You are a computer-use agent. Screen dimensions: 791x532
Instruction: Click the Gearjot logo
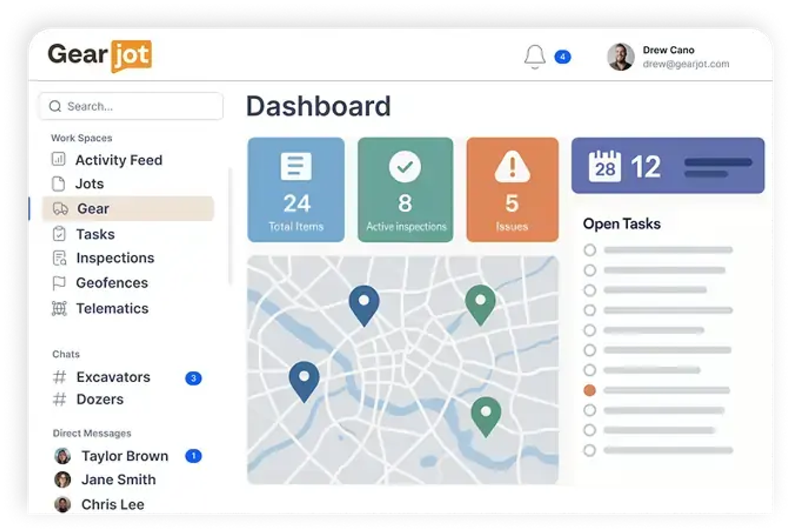click(x=100, y=55)
